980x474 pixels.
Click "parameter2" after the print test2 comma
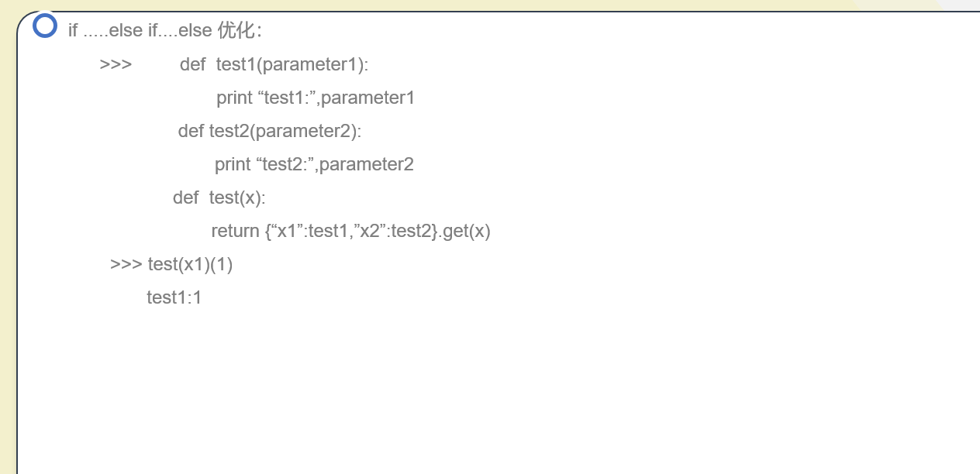pos(366,164)
